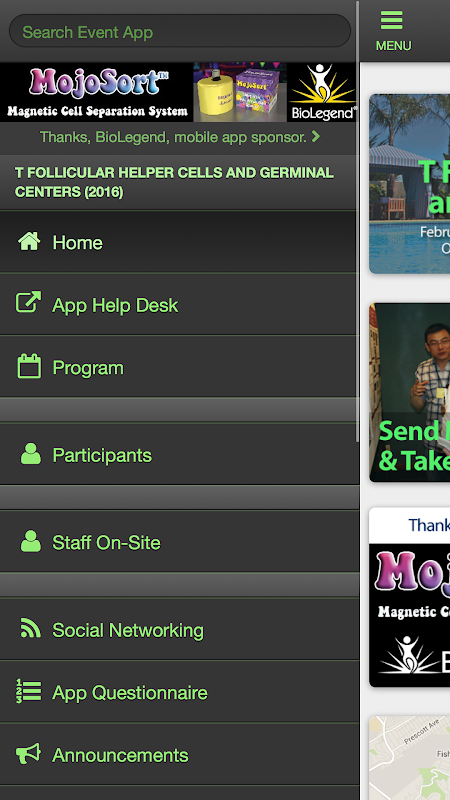Open the Announcements menu entry
The image size is (450, 800).
pyautogui.click(x=180, y=754)
